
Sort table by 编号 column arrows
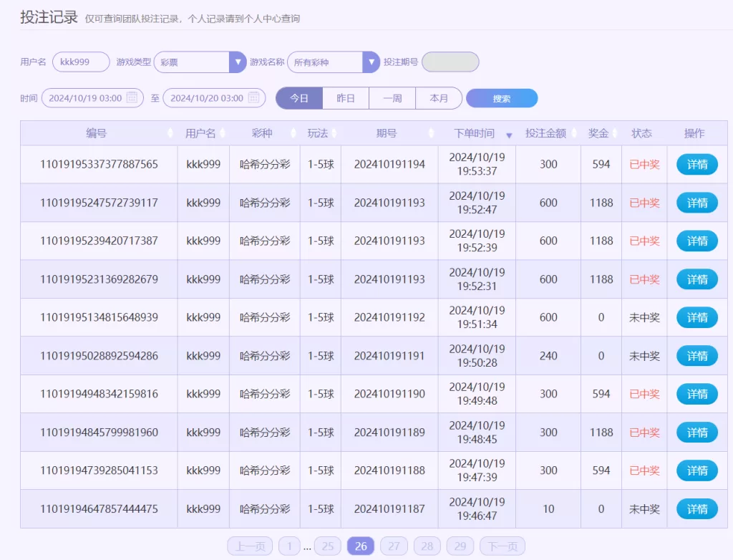pos(170,133)
